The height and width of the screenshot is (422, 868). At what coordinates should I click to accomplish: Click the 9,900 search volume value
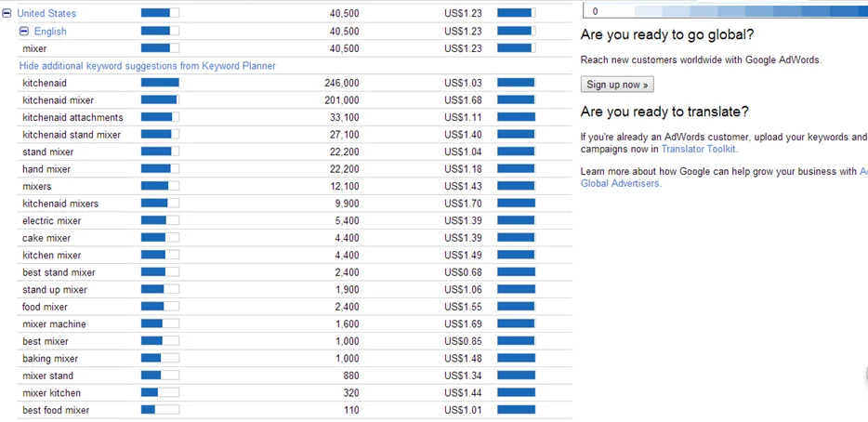pyautogui.click(x=347, y=204)
